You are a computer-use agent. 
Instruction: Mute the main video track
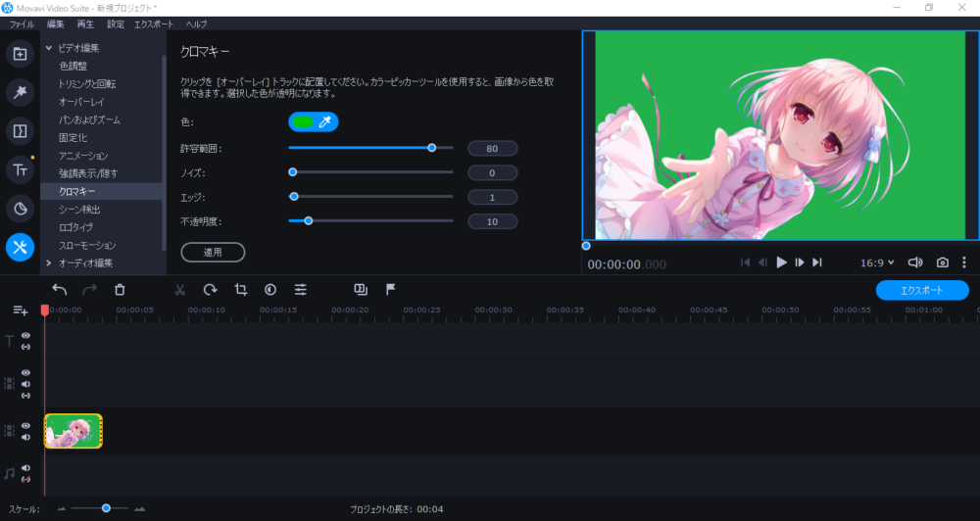25,438
